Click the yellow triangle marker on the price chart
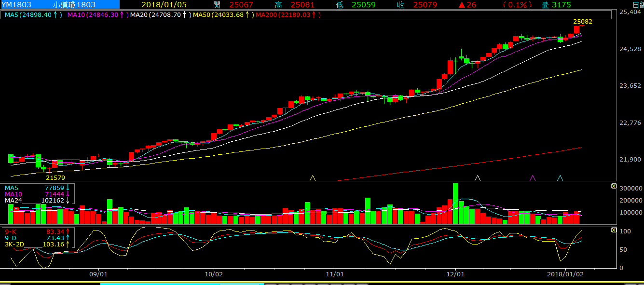The width and height of the screenshot is (644, 285). (x=312, y=178)
